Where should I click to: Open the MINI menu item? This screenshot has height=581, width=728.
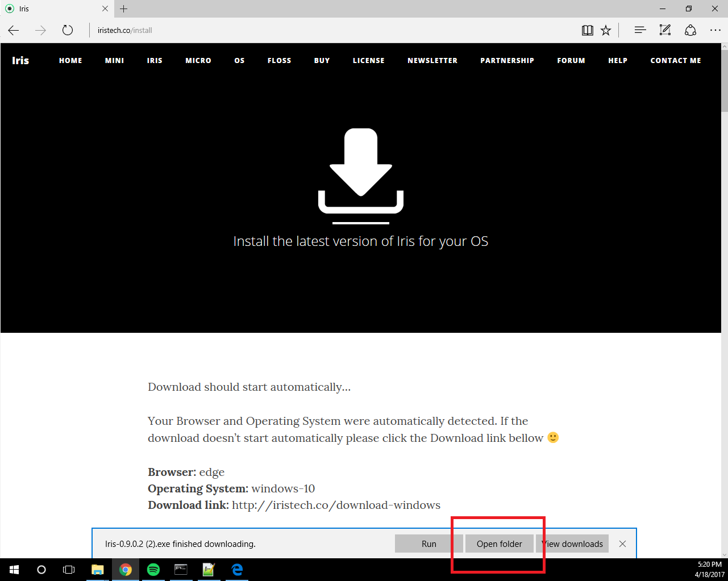click(x=114, y=60)
